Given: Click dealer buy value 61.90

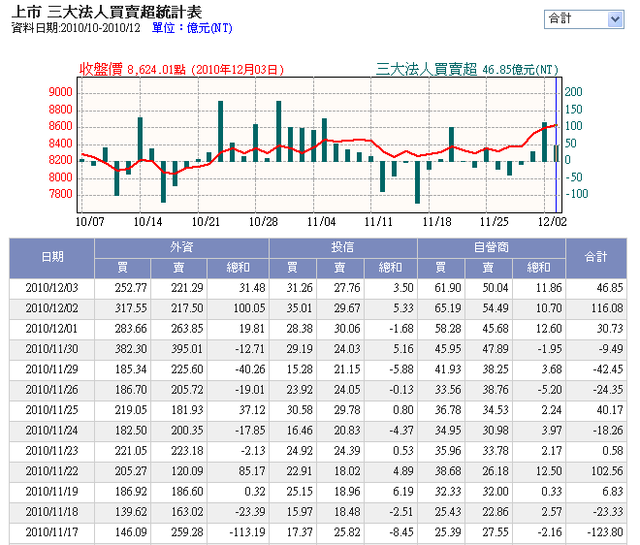Looking at the screenshot, I should pyautogui.click(x=448, y=288).
